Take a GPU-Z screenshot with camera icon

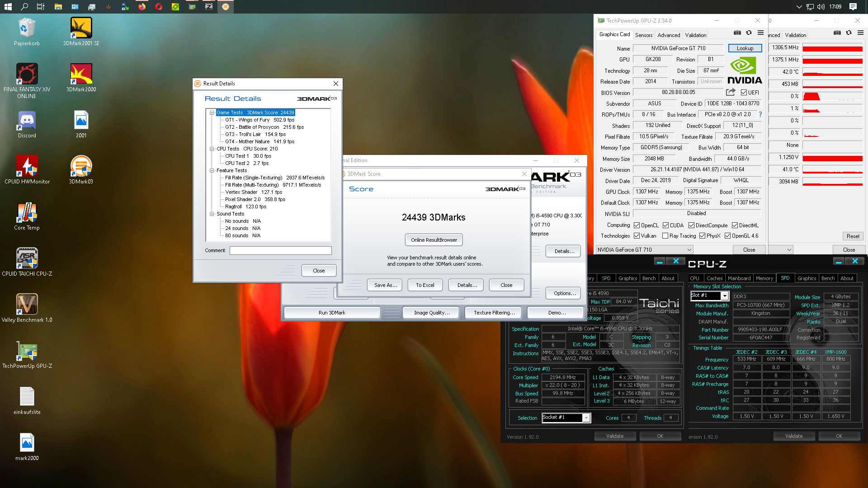[737, 33]
